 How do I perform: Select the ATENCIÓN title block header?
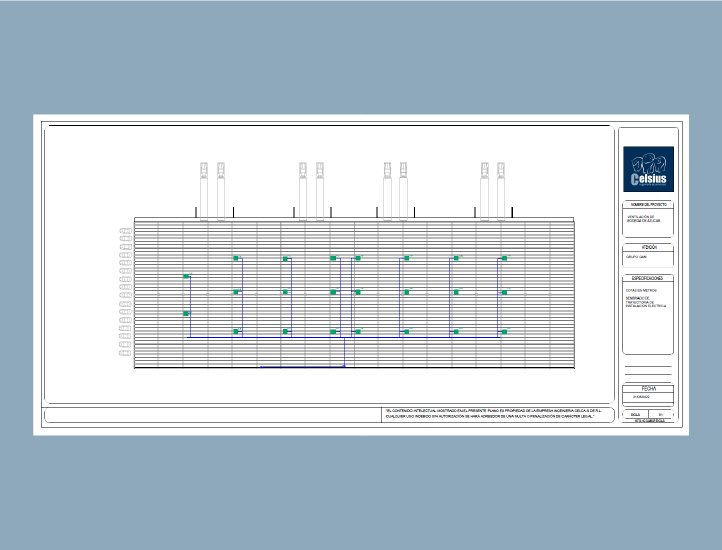tap(648, 246)
